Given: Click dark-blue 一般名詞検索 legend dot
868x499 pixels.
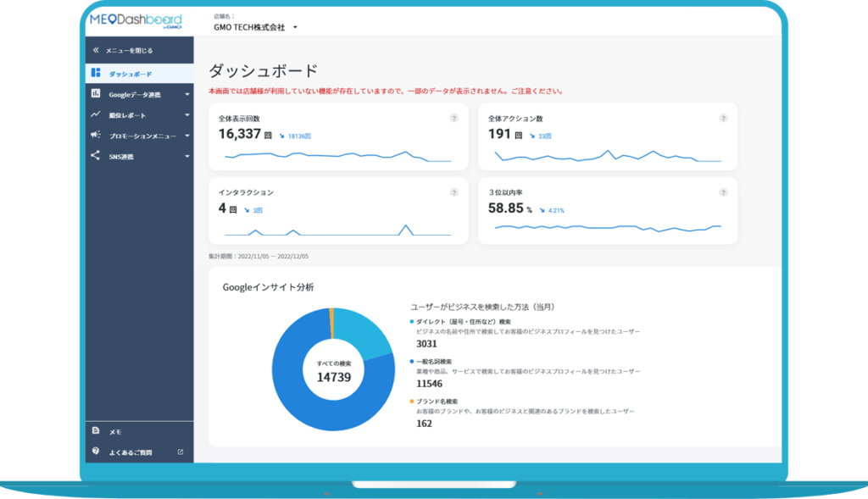Looking at the screenshot, I should coord(411,361).
